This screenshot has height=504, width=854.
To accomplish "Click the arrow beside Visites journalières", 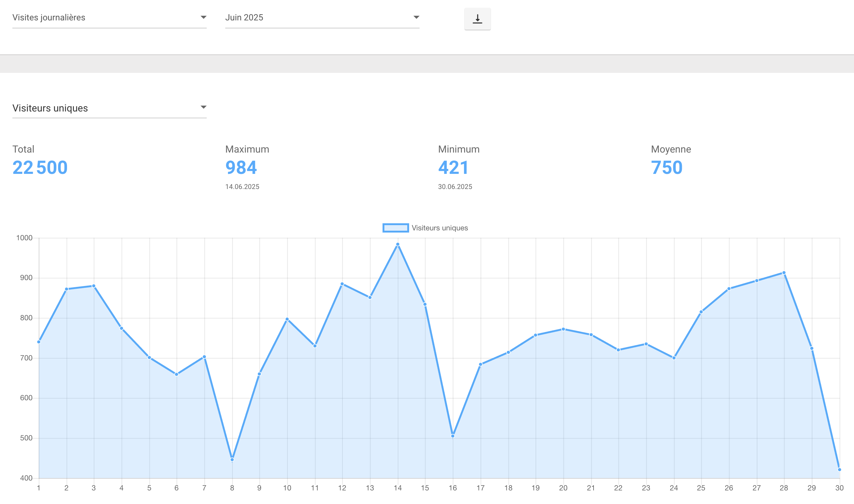I will (203, 17).
